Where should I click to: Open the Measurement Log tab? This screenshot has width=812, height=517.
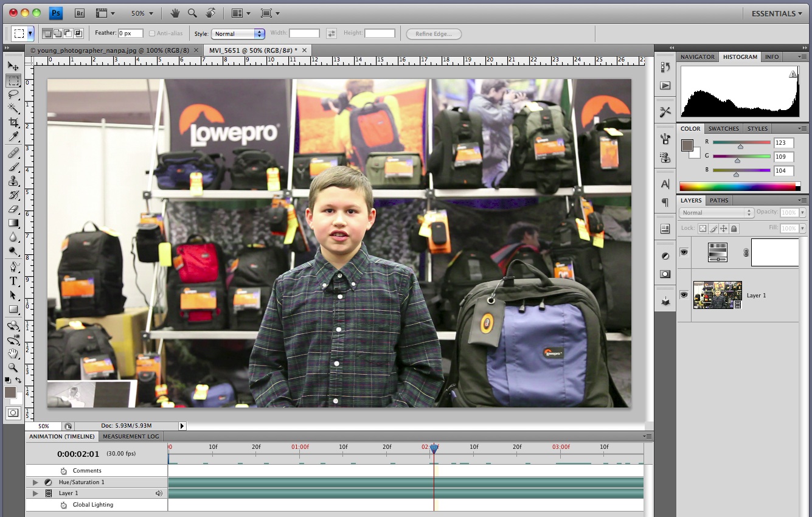click(131, 436)
